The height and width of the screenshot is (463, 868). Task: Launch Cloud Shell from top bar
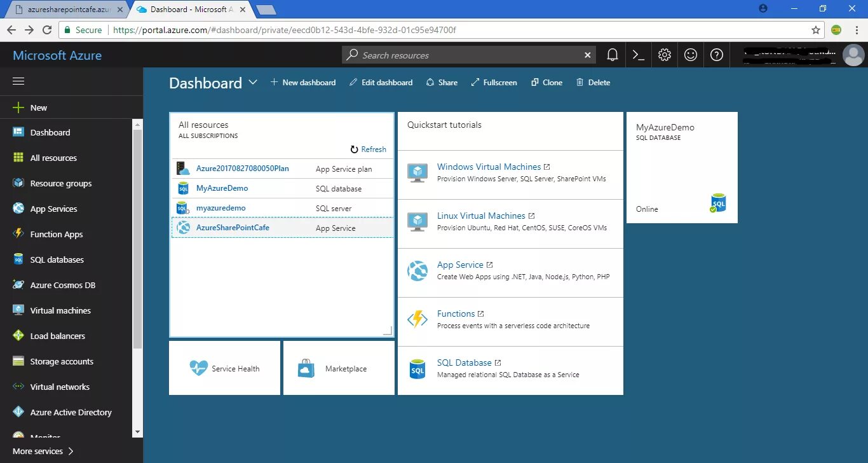tap(639, 55)
